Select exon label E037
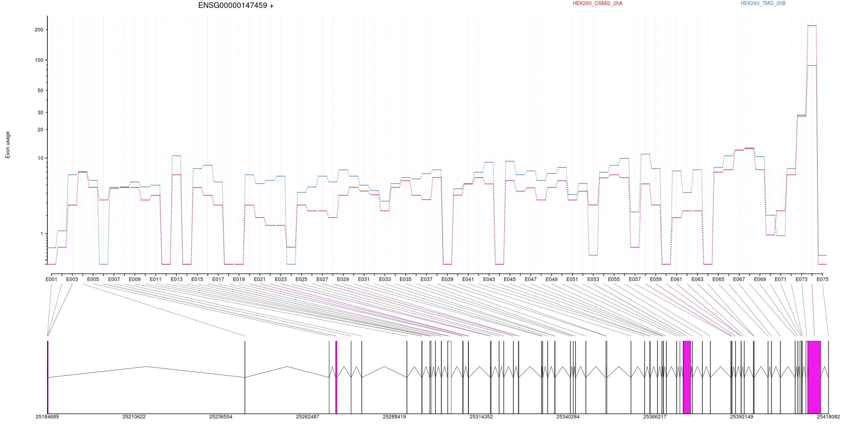The width and height of the screenshot is (868, 434). tap(426, 279)
